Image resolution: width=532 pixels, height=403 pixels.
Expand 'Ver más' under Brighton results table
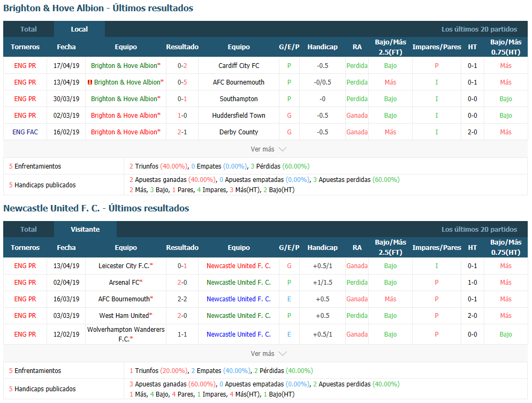pyautogui.click(x=268, y=149)
